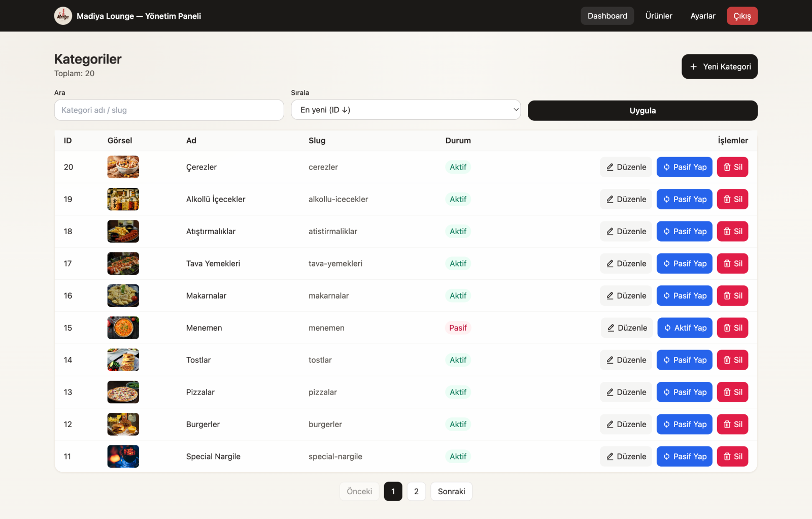The height and width of the screenshot is (519, 812).
Task: Click the pencil edit icon for Burgerler
Action: tap(610, 425)
